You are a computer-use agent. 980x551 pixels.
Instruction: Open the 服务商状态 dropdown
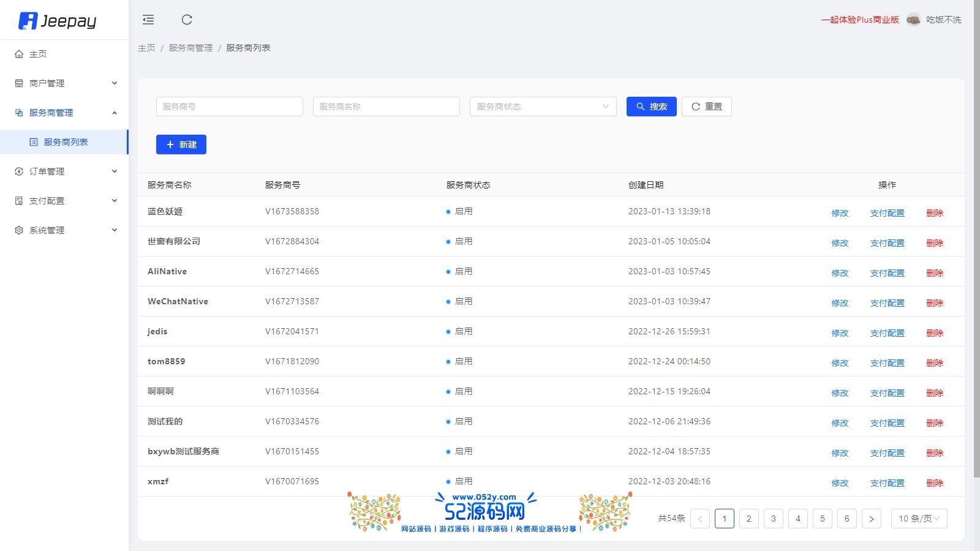[x=543, y=107]
